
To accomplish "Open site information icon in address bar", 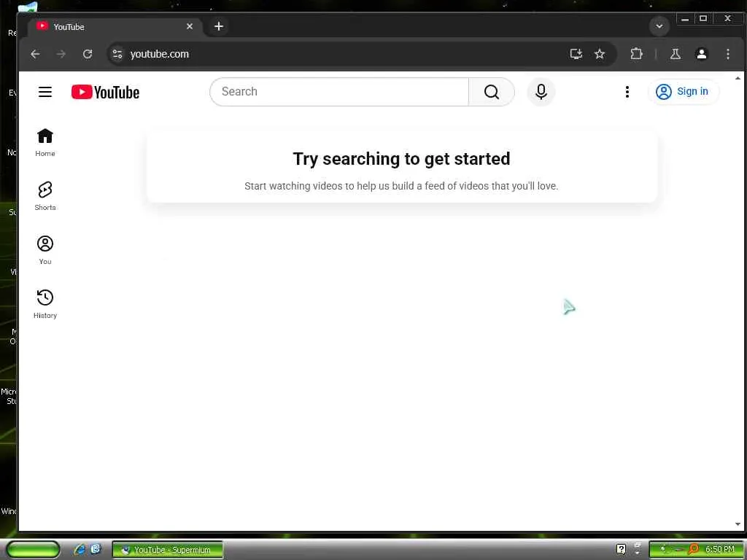I will [x=117, y=54].
